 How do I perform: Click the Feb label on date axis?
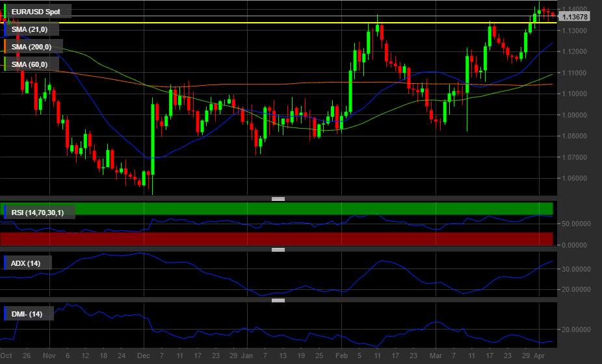[x=342, y=357]
